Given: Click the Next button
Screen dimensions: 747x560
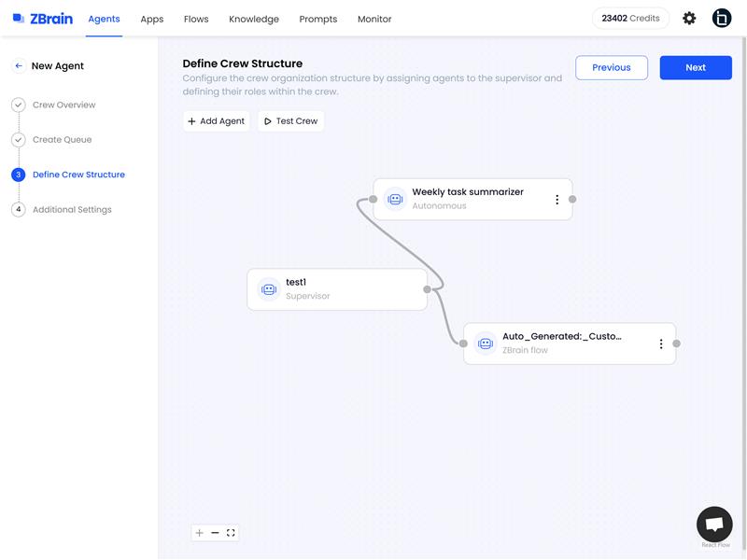Looking at the screenshot, I should (x=696, y=67).
